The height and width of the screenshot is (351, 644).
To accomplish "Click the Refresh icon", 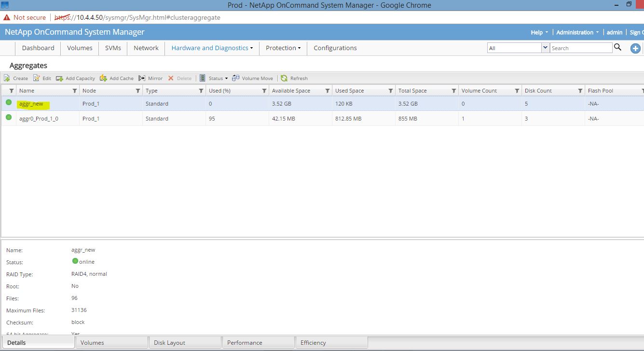I will (285, 78).
